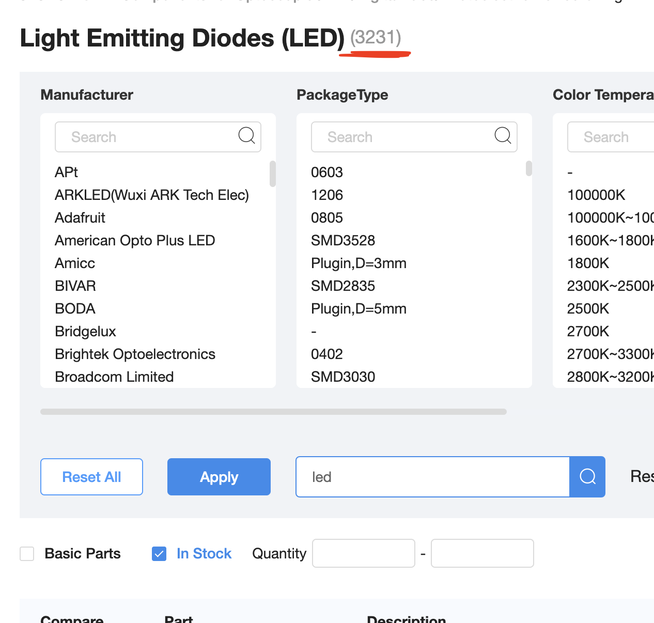The height and width of the screenshot is (623, 654).
Task: Click the Basic Parts label text
Action: pos(83,553)
